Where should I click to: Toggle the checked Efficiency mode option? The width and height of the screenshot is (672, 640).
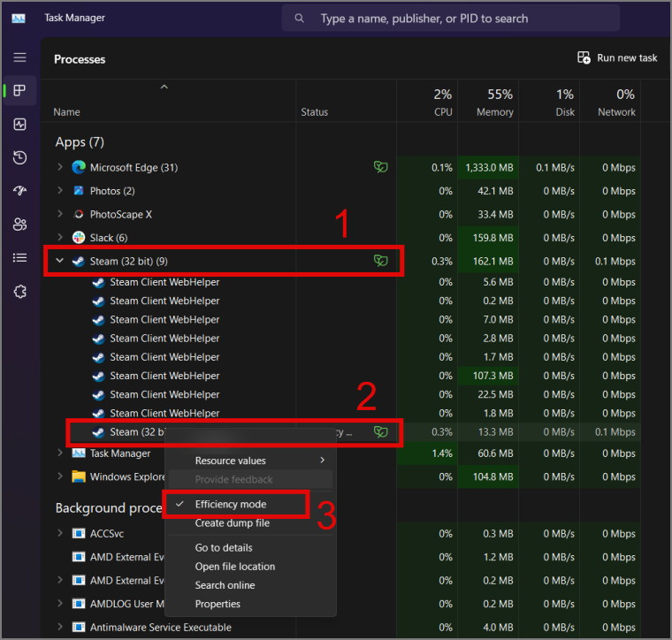coord(236,504)
